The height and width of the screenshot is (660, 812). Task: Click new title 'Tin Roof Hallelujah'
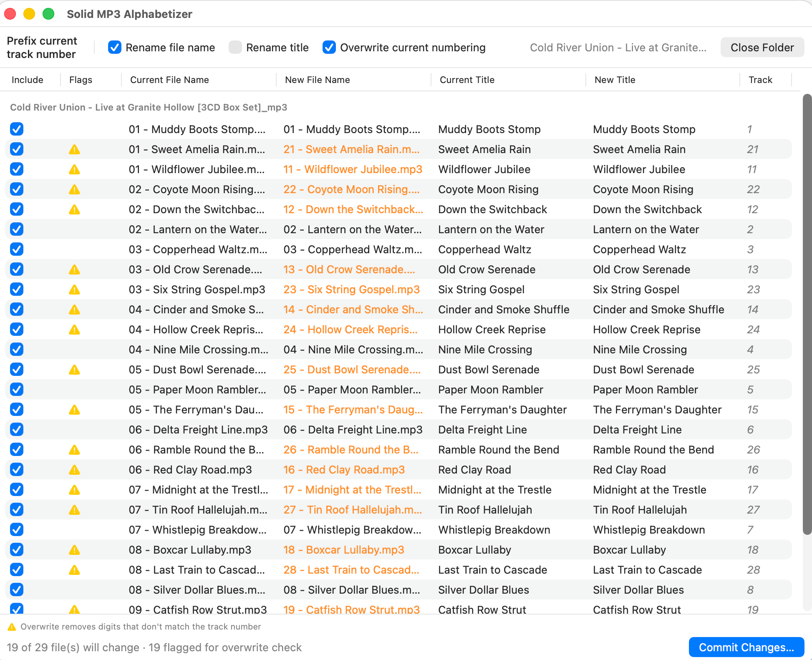point(640,510)
